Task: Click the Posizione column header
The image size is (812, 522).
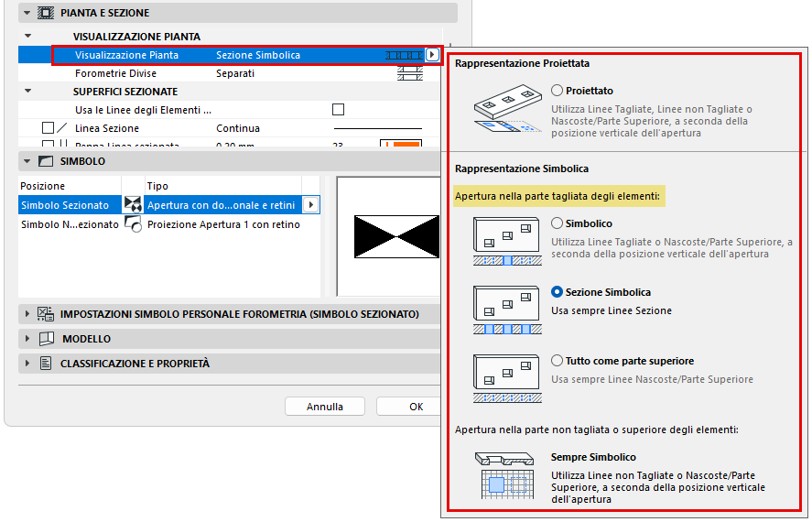Action: (70, 185)
